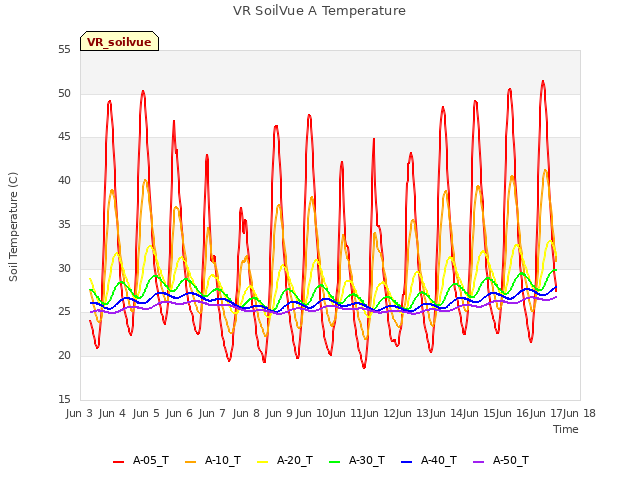Click the Jun 16 x-axis label
The image size is (640, 480).
click(512, 413)
